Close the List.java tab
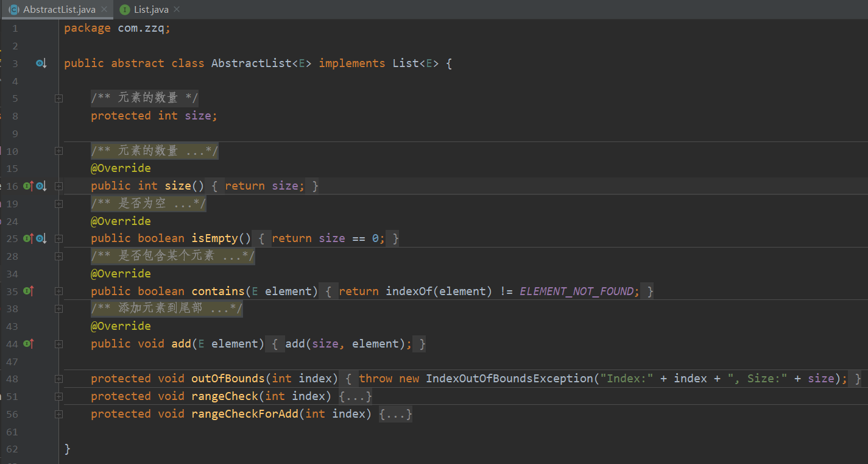 [177, 10]
